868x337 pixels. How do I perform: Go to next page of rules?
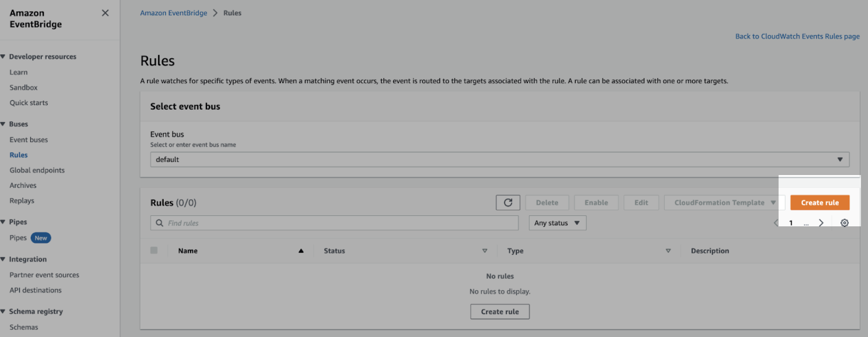821,223
